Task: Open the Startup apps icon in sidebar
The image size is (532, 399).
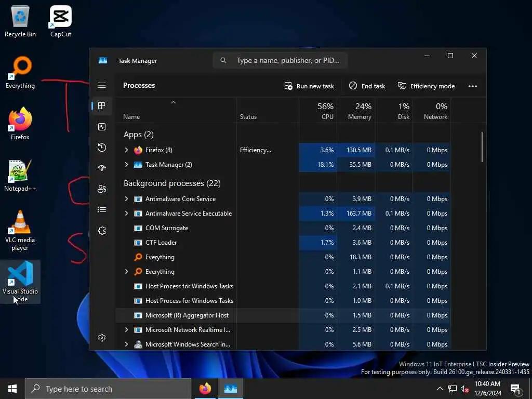Action: pyautogui.click(x=102, y=168)
